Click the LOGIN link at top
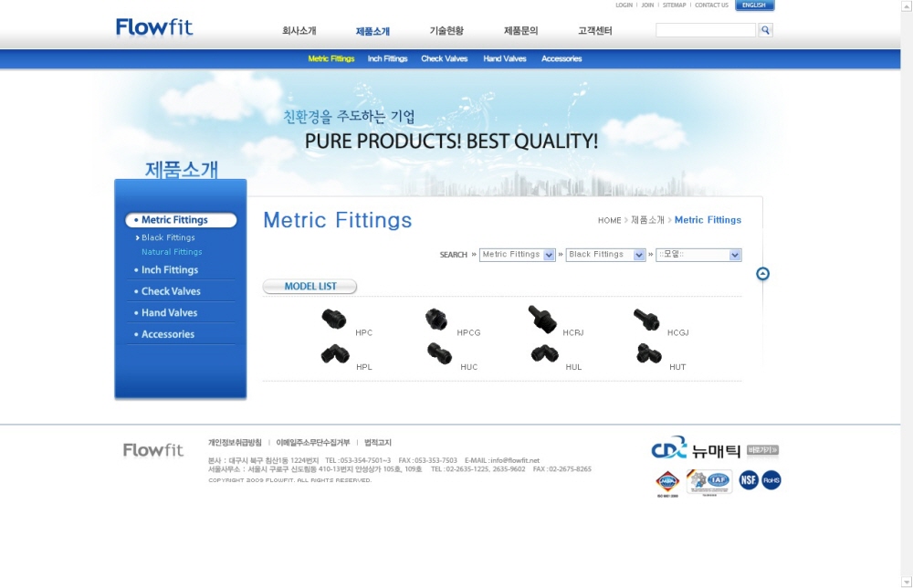This screenshot has height=588, width=913. point(624,5)
